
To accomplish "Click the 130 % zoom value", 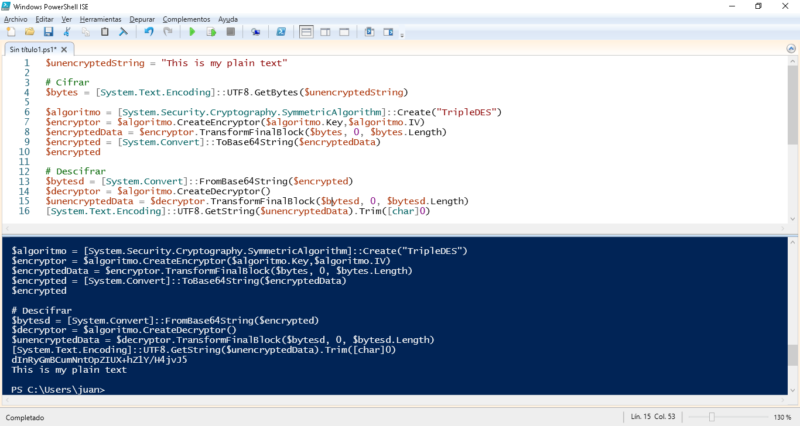I will [x=782, y=417].
